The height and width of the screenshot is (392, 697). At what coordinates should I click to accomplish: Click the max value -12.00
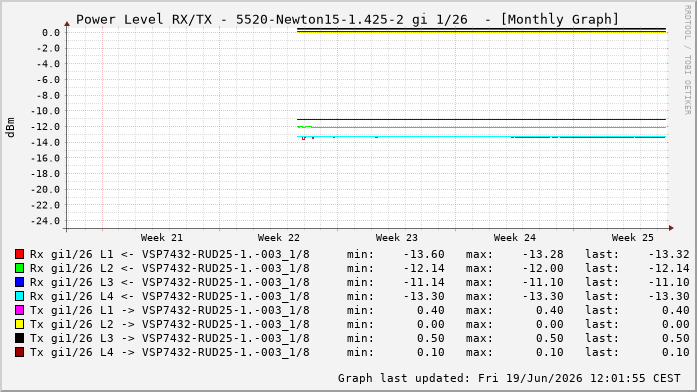point(543,268)
